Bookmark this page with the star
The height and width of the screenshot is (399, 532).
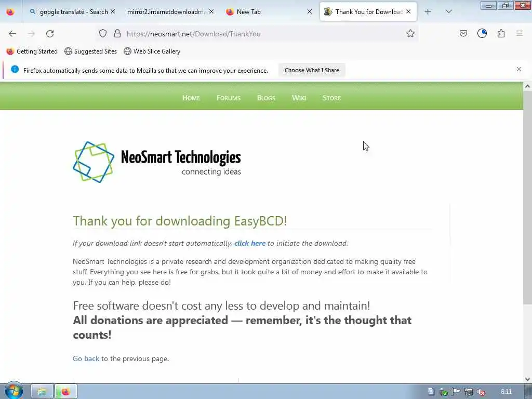click(410, 33)
